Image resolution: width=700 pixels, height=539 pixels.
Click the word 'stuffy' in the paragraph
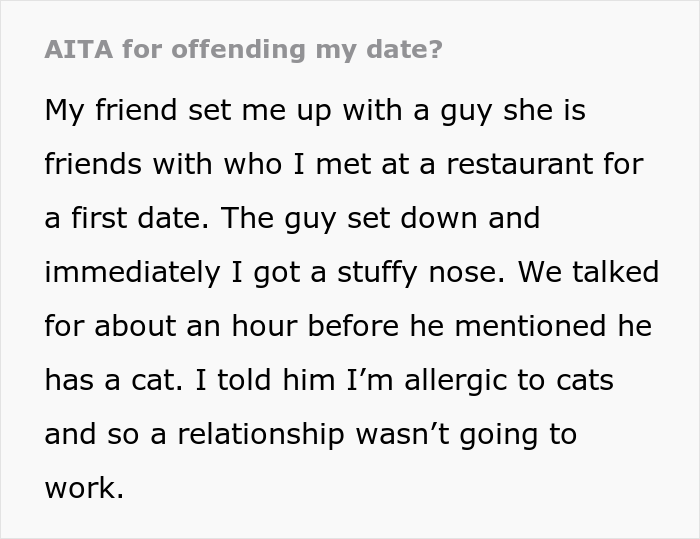[x=354, y=272]
